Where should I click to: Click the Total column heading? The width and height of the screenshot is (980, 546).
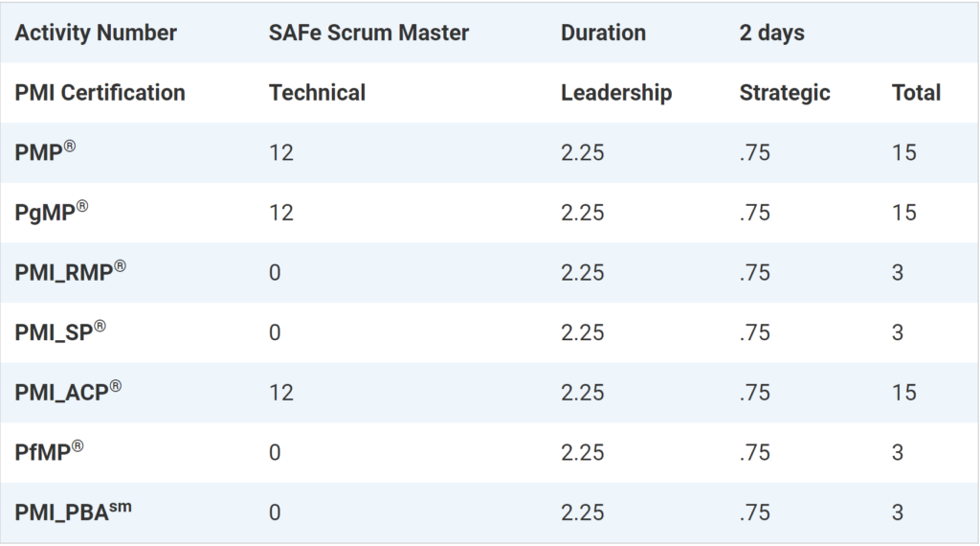tap(916, 93)
